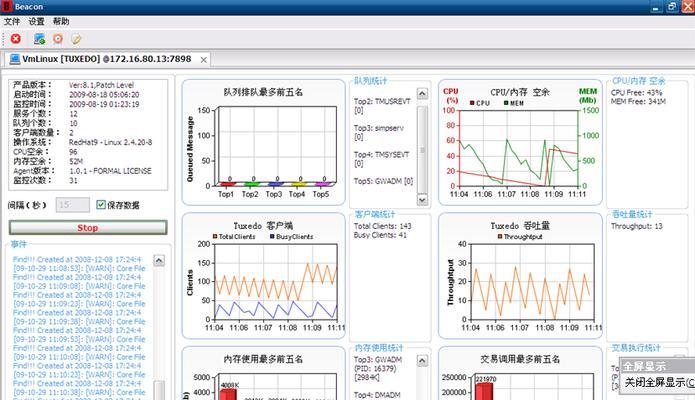Select the VmLinux [TUXEDO] @172.16.80.13:7898 tab

coord(106,59)
